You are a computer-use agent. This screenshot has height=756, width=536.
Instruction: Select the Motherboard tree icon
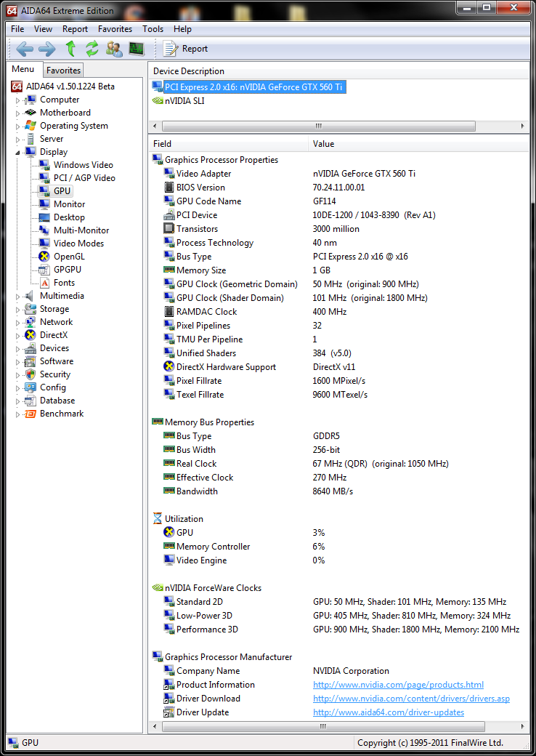pyautogui.click(x=31, y=113)
